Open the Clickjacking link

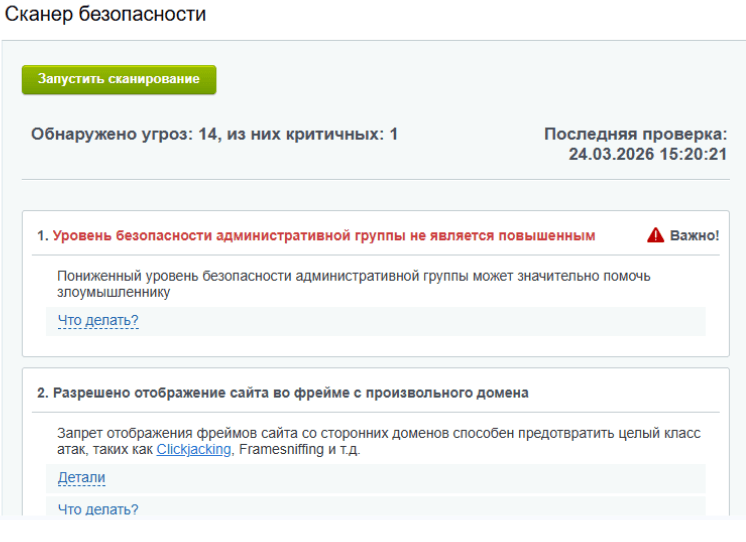coord(194,449)
